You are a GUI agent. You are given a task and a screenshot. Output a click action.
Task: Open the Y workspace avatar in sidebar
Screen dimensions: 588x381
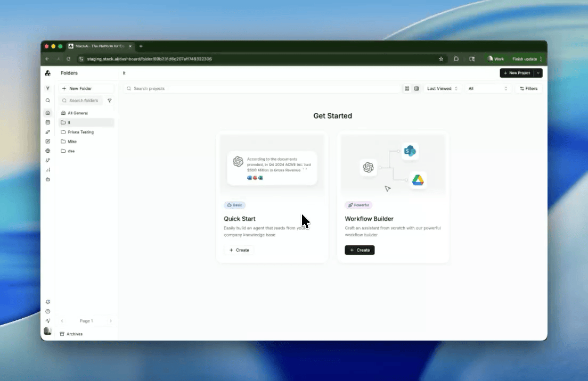pyautogui.click(x=47, y=88)
